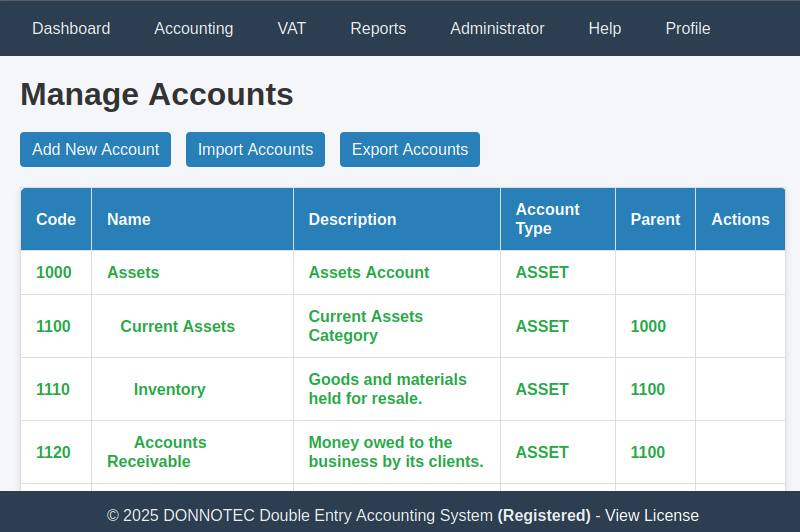Click the Current Assets Category description
The height and width of the screenshot is (532, 800).
coord(366,326)
